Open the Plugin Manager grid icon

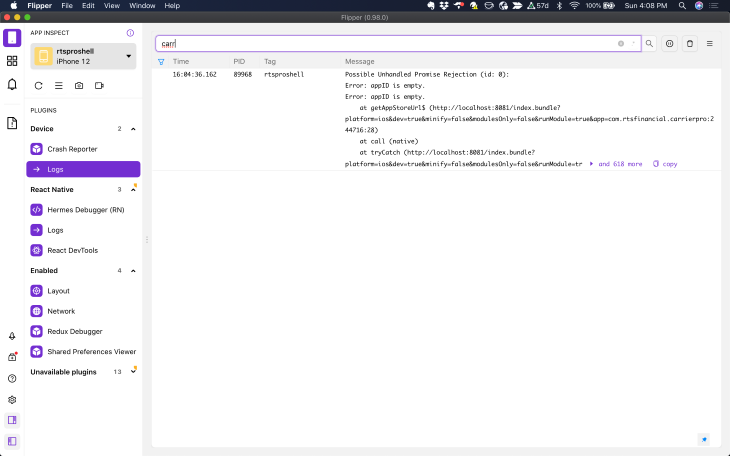tap(12, 61)
